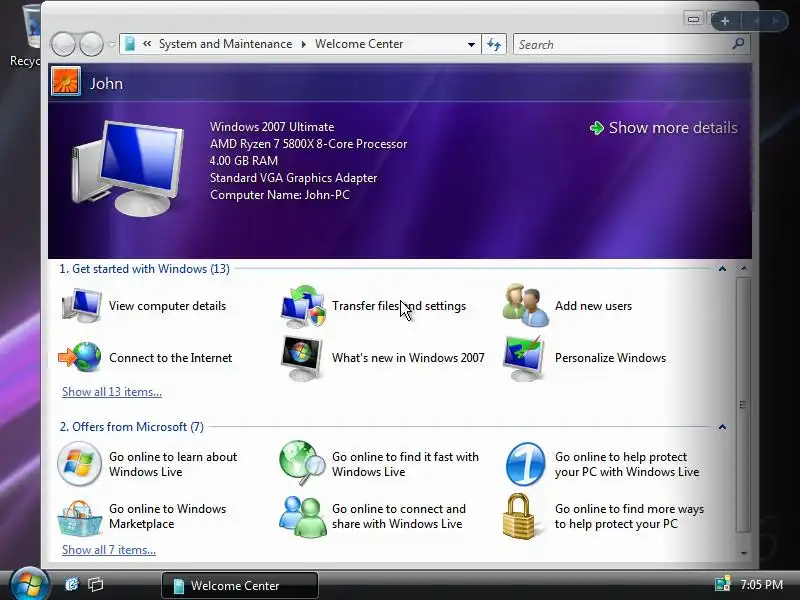Click the large computer image in the banner
800x600 pixels.
click(x=128, y=168)
